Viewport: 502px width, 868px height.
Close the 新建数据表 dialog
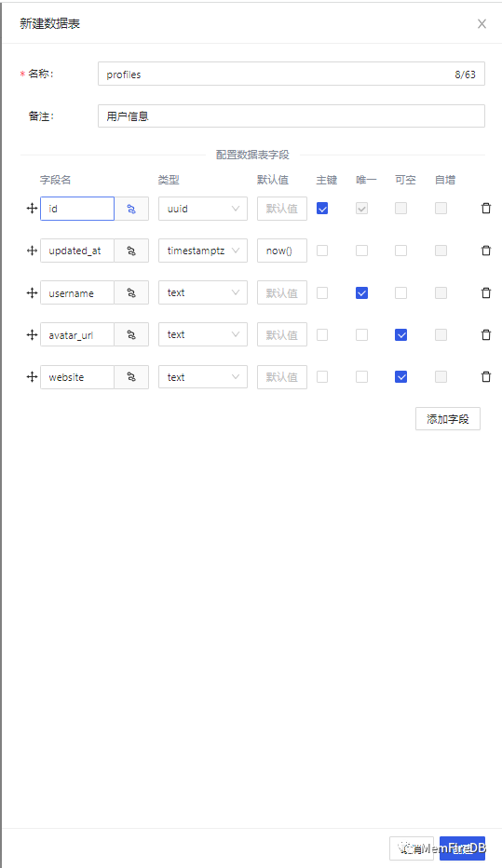[x=482, y=24]
